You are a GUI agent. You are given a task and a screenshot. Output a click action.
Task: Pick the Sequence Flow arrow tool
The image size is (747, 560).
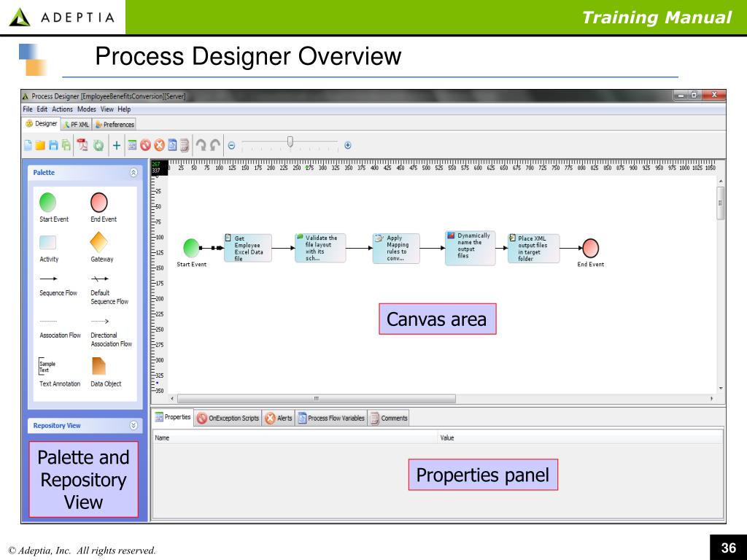coord(49,279)
